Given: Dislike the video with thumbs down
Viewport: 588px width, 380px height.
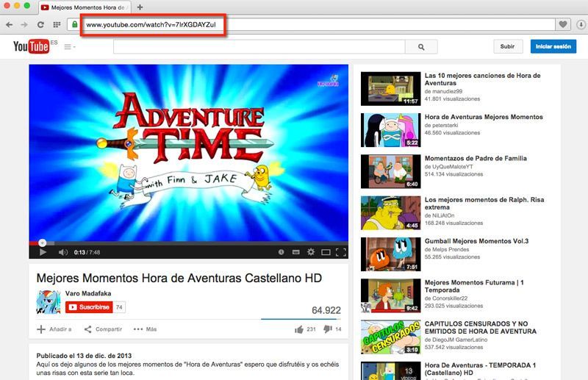Looking at the screenshot, I should pyautogui.click(x=332, y=329).
